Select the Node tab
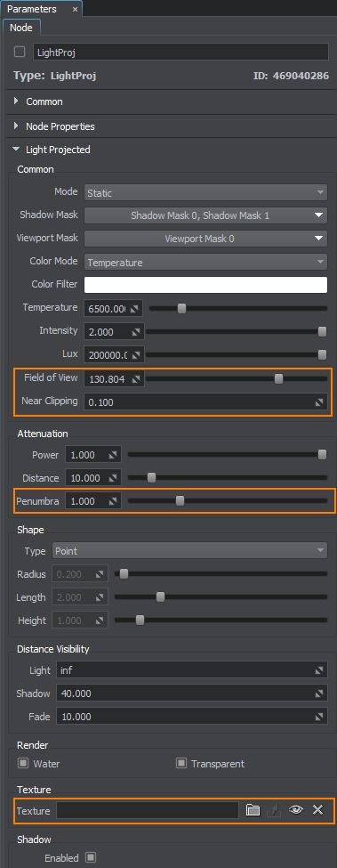Viewport: 337px width, 868px height. tap(21, 27)
